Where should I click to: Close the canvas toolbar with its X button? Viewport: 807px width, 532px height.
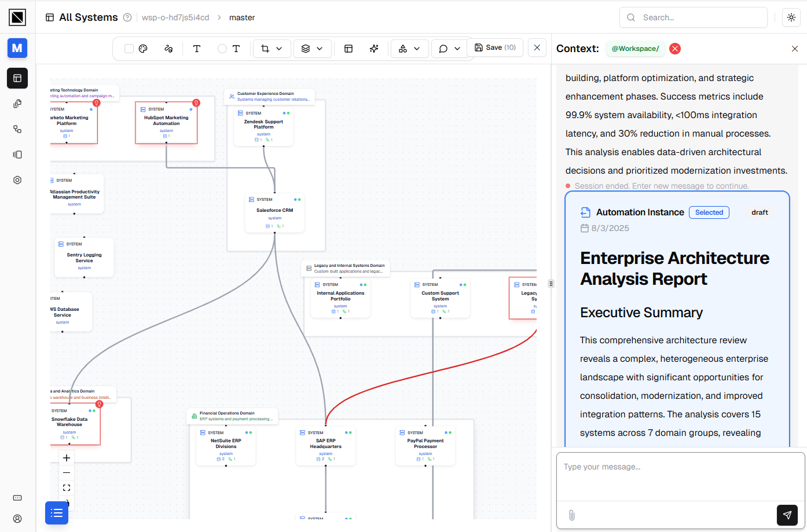tap(537, 47)
